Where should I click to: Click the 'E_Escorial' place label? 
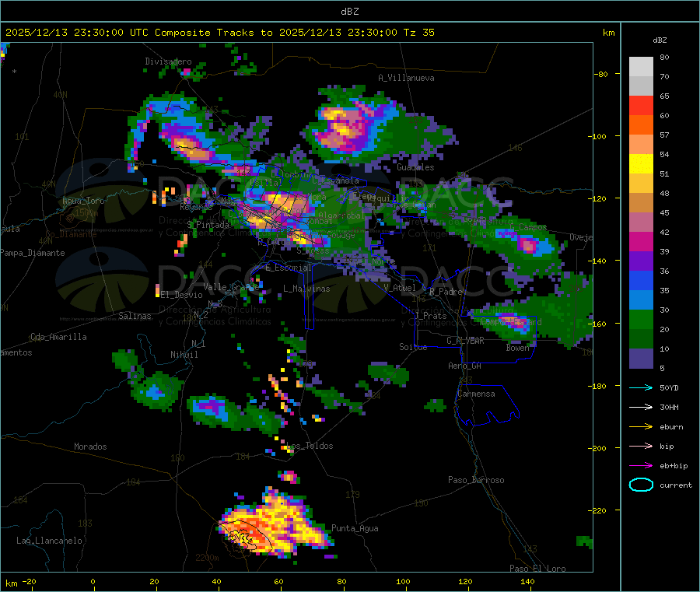289,268
